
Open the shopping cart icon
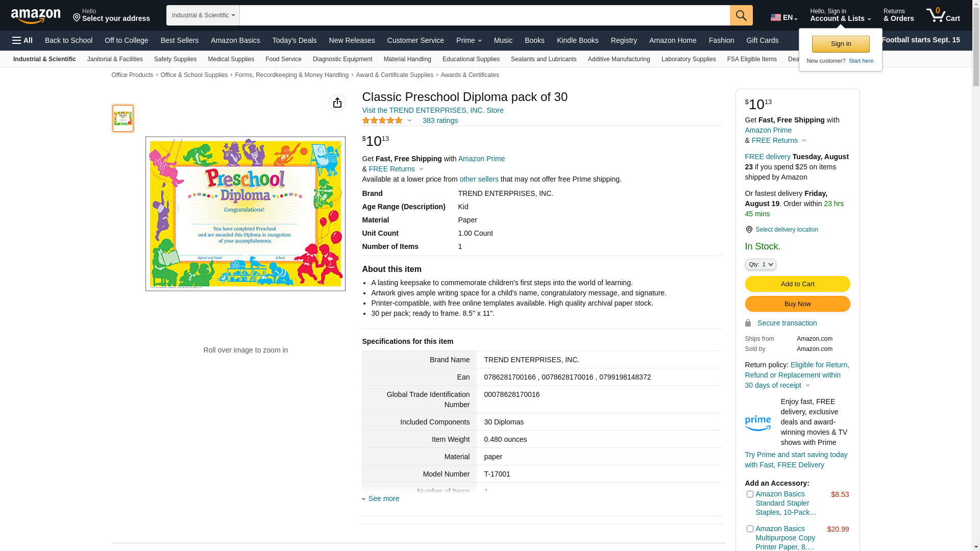[x=943, y=15]
